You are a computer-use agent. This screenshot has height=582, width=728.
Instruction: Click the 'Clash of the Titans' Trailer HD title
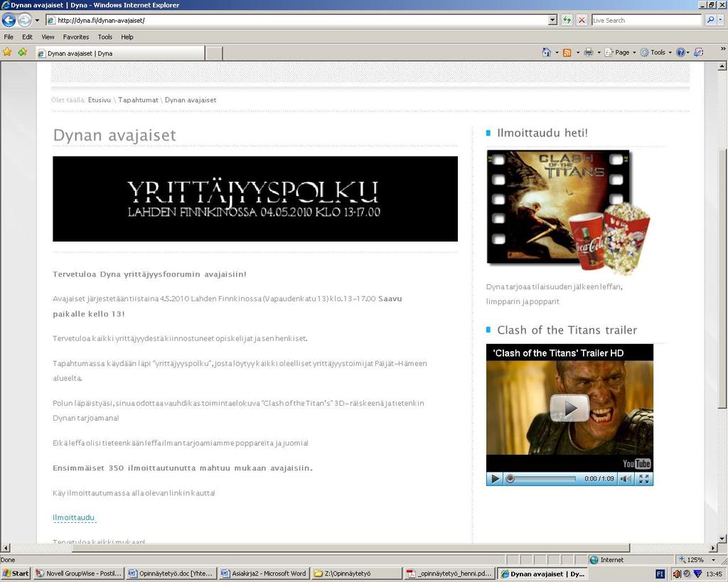pyautogui.click(x=558, y=353)
